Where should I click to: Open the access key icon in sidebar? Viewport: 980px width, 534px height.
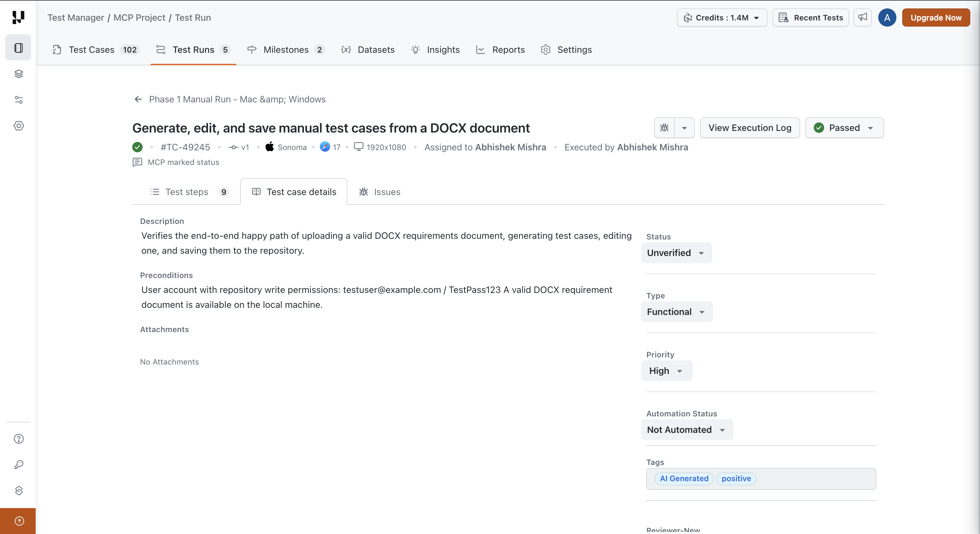pyautogui.click(x=19, y=464)
